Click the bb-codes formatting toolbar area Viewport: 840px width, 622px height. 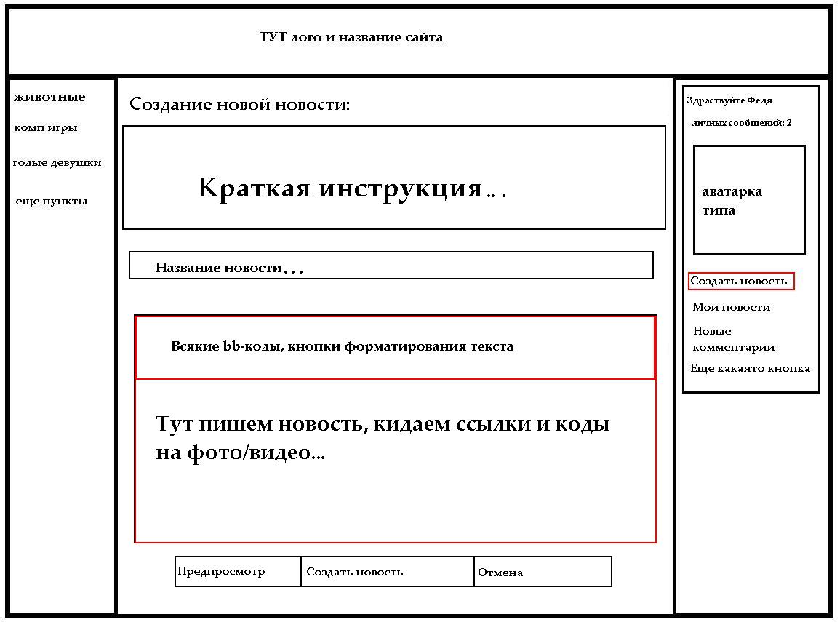click(396, 346)
